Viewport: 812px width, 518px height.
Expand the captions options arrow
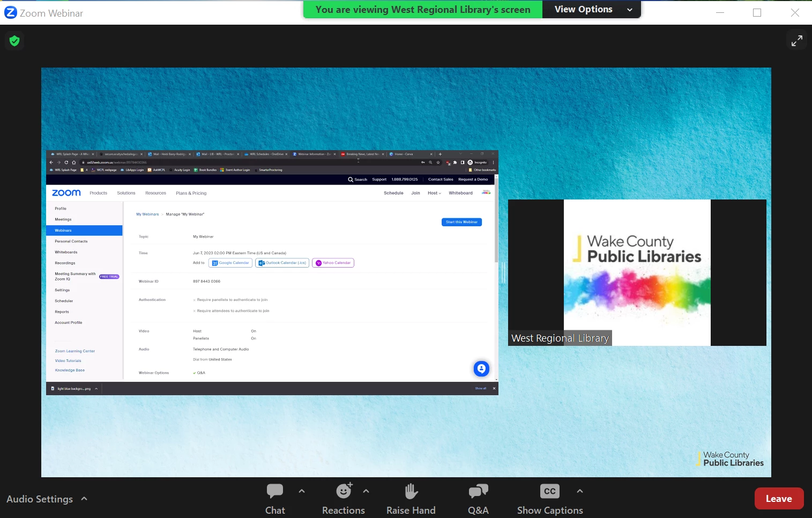(x=580, y=491)
